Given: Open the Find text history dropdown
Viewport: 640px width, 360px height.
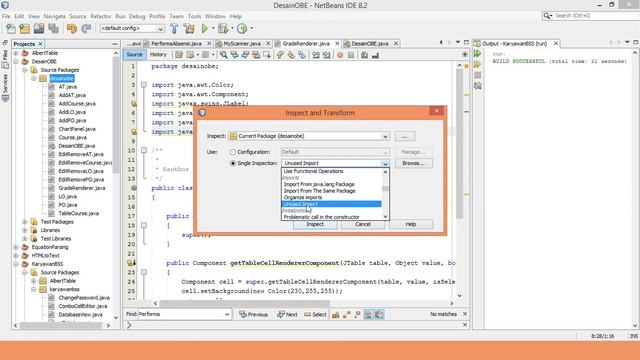Looking at the screenshot, I should click(x=227, y=314).
